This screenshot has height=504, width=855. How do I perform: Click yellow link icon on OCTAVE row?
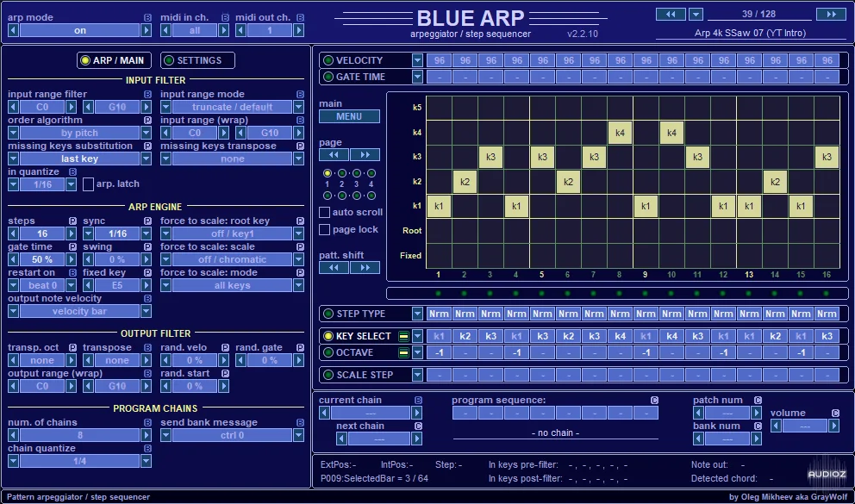tap(403, 352)
